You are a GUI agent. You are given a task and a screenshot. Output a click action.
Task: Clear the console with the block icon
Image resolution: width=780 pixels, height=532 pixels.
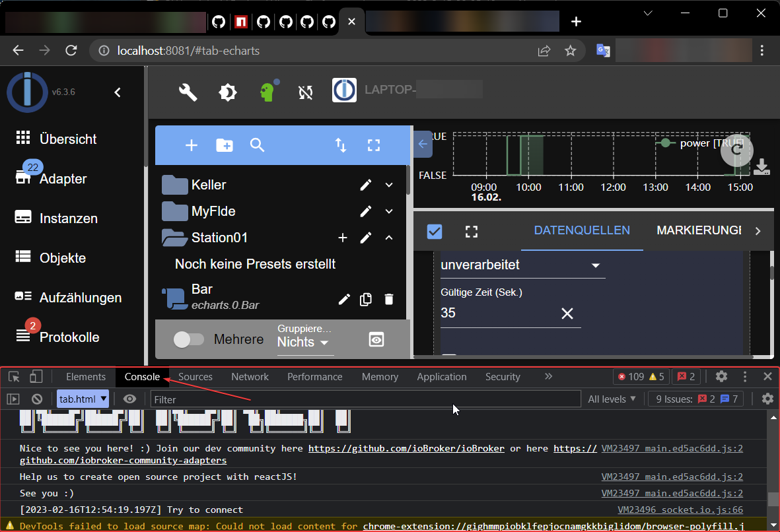pos(37,399)
